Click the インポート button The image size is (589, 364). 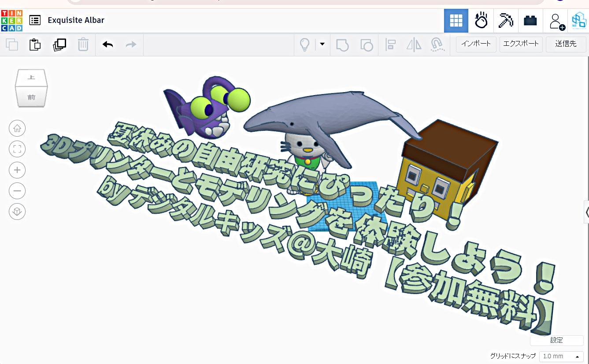click(x=476, y=44)
